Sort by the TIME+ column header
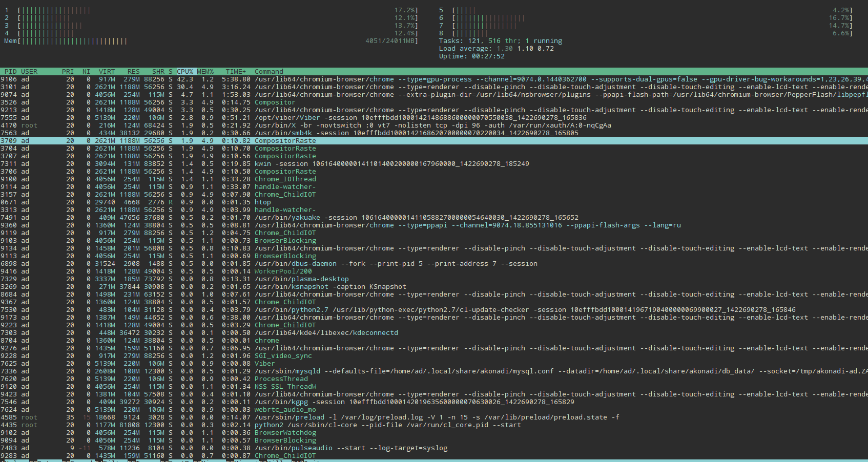Screen dimensions: 868x462 (x=236, y=72)
